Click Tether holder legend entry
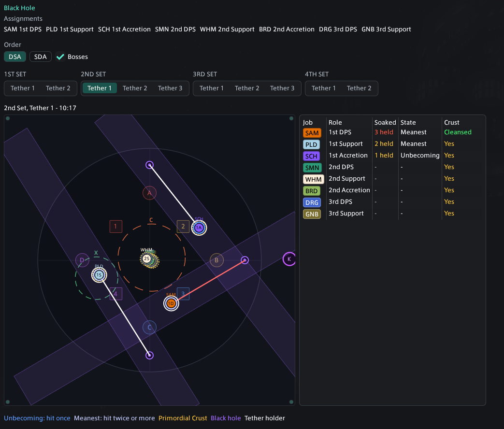 point(264,418)
